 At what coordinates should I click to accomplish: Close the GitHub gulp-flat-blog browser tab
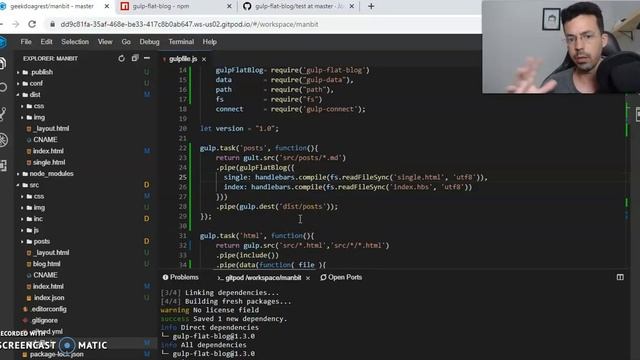coord(352,6)
